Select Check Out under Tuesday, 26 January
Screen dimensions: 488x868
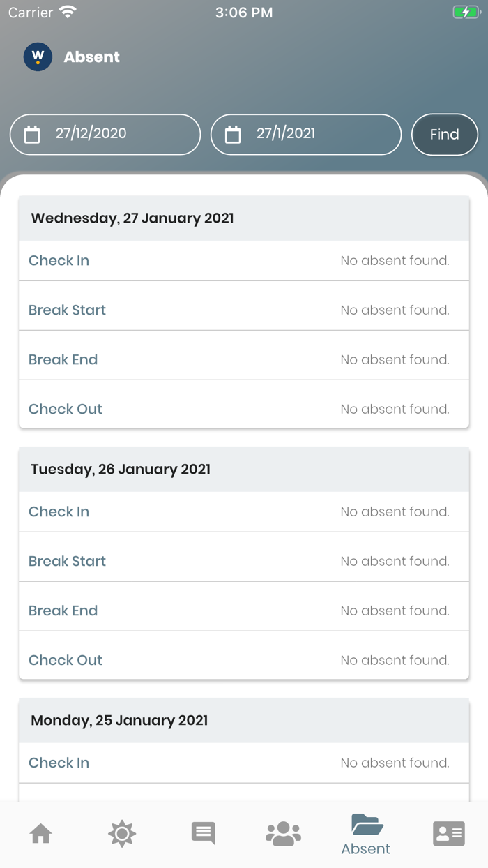pos(66,660)
